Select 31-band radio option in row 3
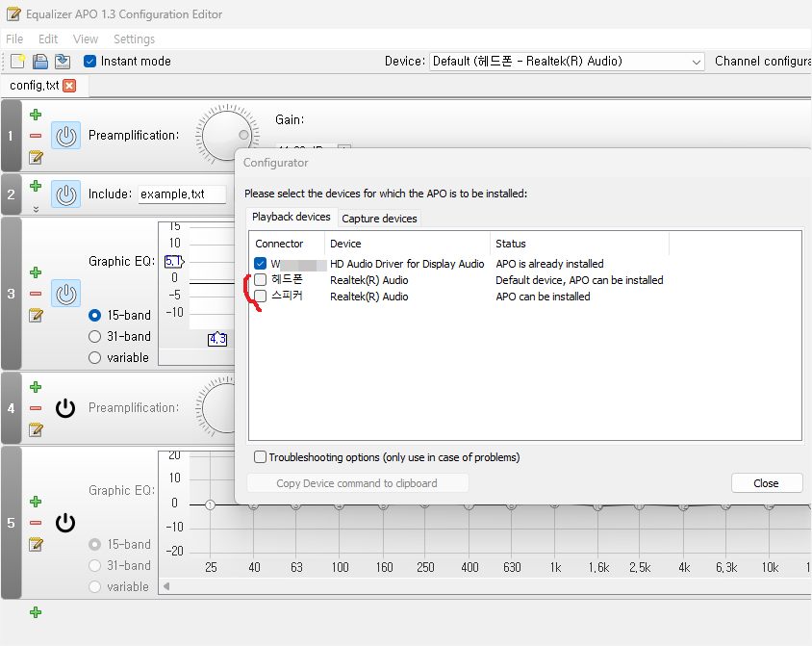Screen dimensions: 812x646 point(95,336)
